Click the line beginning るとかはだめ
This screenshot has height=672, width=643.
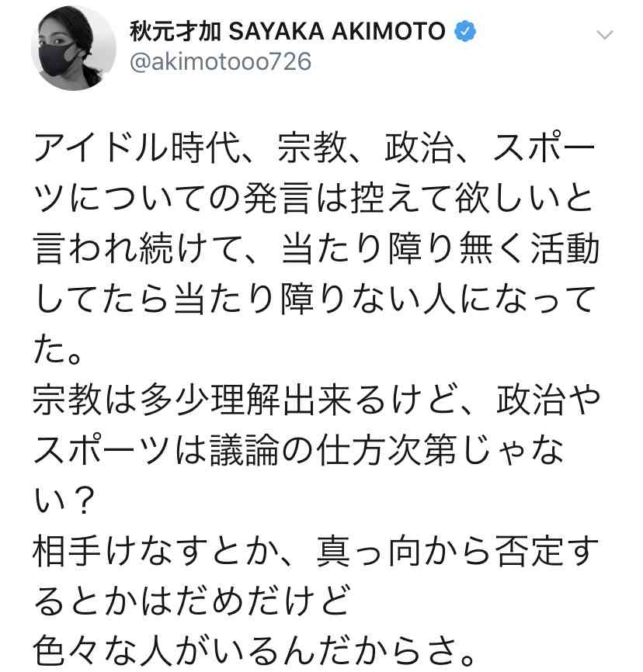[192, 601]
